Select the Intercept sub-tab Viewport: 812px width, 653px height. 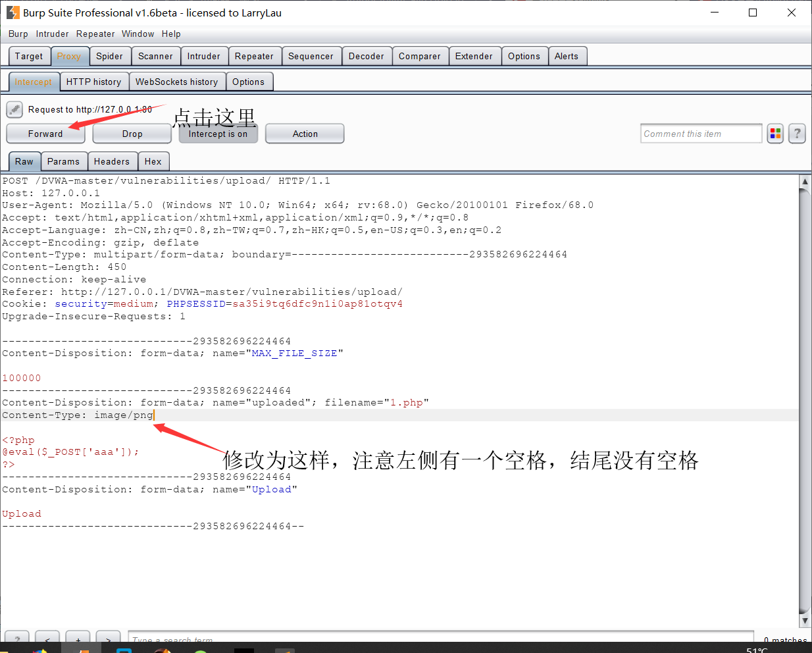pyautogui.click(x=34, y=82)
